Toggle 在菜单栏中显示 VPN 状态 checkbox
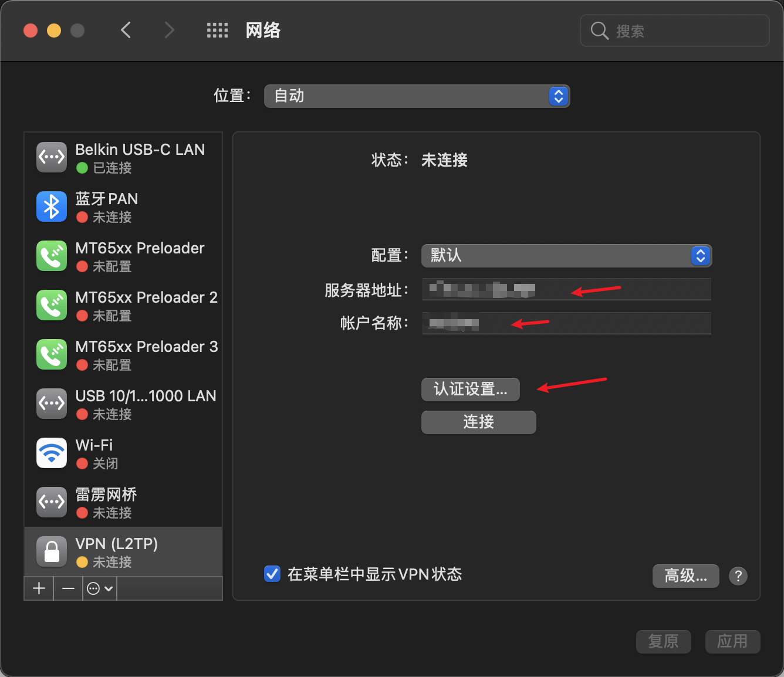This screenshot has width=784, height=677. click(272, 574)
